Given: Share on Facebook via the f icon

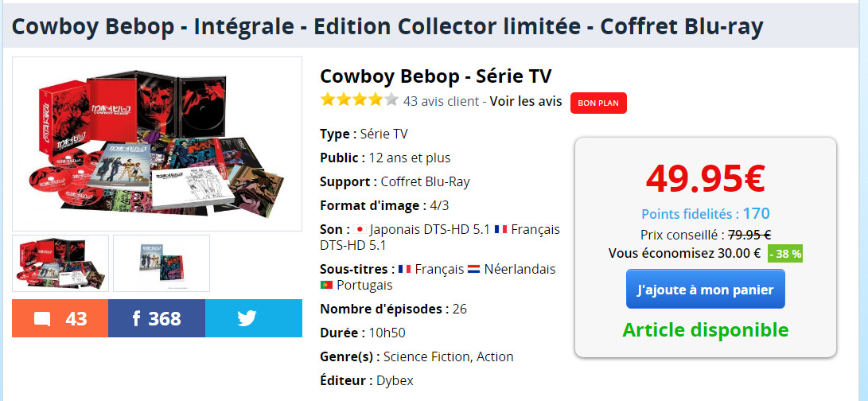Looking at the screenshot, I should coord(137,319).
